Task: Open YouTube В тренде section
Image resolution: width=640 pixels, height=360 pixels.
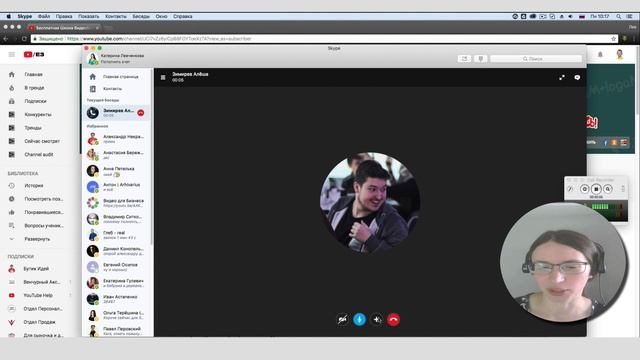Action: coord(40,88)
